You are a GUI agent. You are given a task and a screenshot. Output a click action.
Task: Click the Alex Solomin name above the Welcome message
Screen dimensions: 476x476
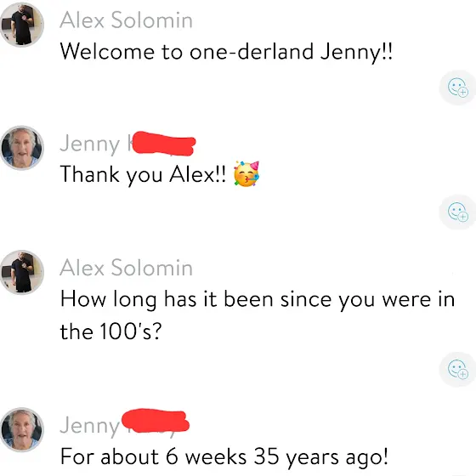coord(127,20)
